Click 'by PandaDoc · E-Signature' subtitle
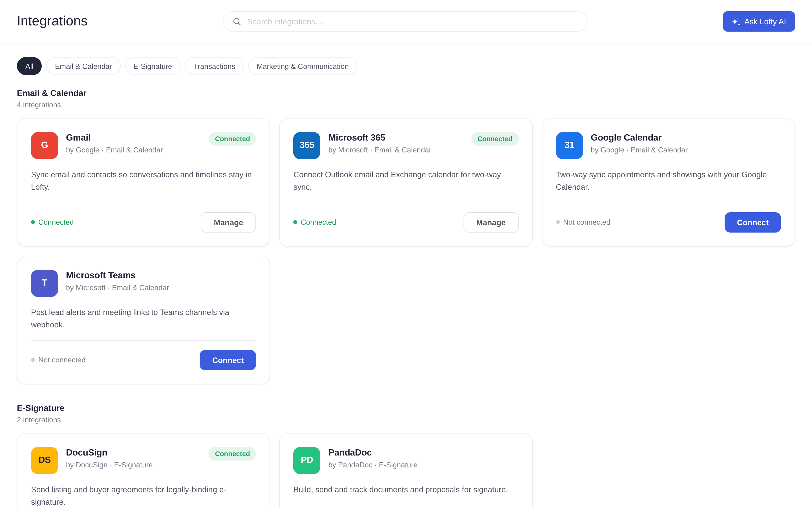Screen dimensions: 812x508 tap(373, 465)
